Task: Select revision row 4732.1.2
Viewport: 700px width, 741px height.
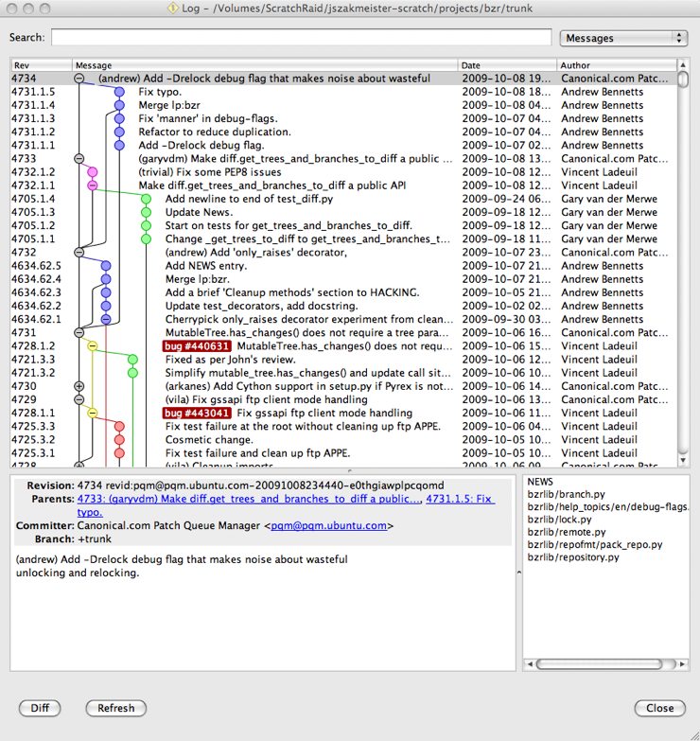Action: point(344,172)
